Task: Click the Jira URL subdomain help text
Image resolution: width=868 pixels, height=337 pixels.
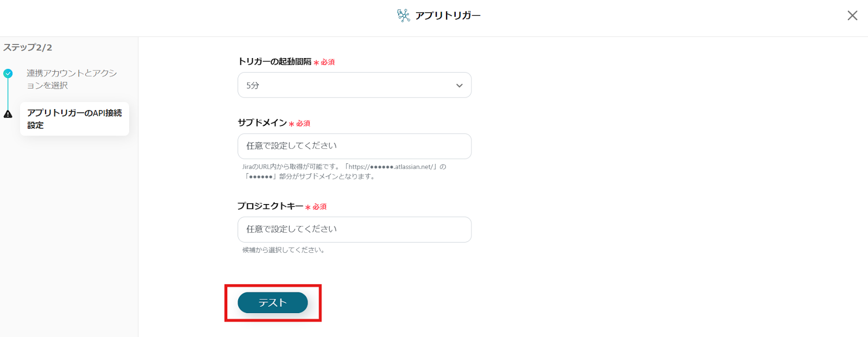Action: pos(344,171)
